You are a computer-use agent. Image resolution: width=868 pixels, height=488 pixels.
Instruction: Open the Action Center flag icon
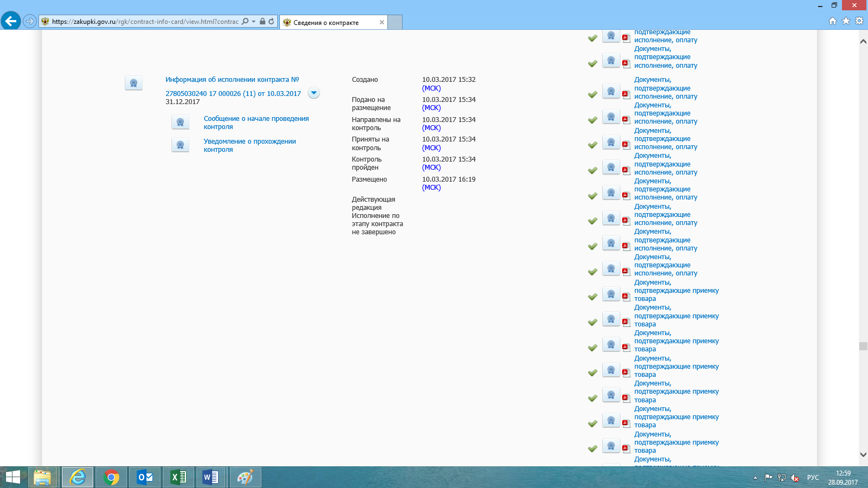(x=768, y=478)
